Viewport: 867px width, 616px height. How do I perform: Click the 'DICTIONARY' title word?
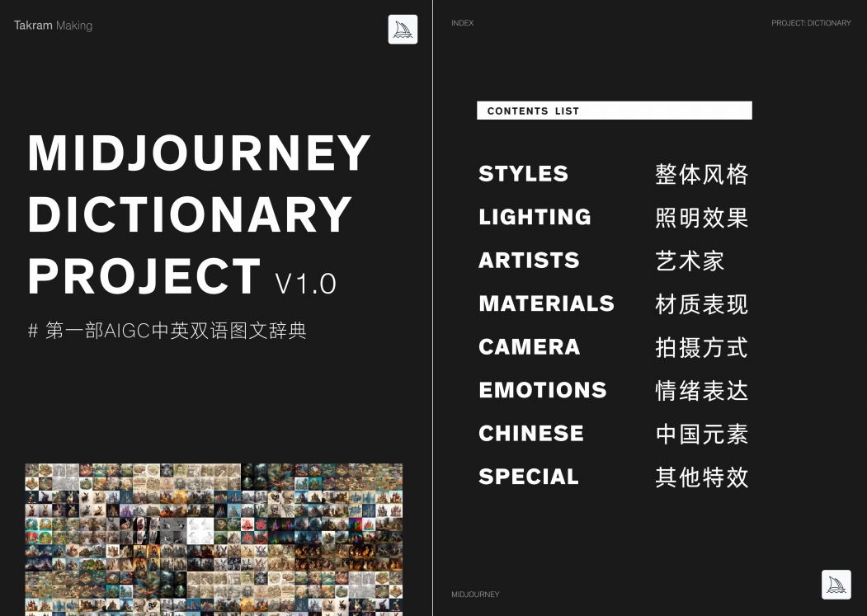click(190, 214)
